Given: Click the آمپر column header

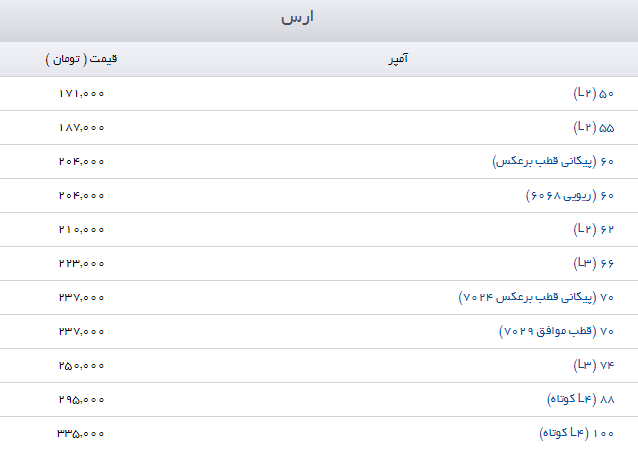Looking at the screenshot, I should (397, 59).
